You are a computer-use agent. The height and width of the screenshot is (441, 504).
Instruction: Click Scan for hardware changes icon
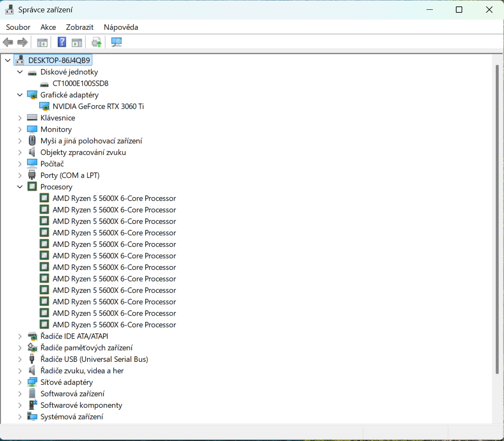coord(116,42)
